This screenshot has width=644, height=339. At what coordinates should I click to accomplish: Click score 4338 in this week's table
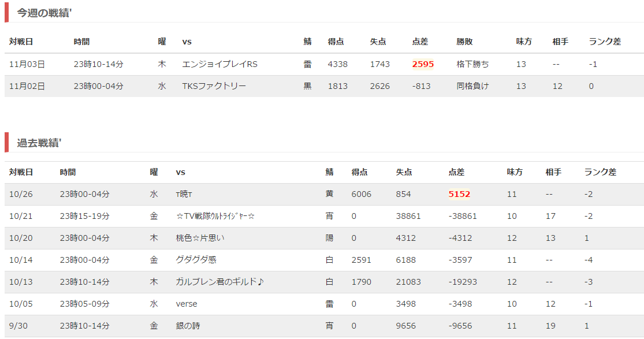click(x=338, y=64)
